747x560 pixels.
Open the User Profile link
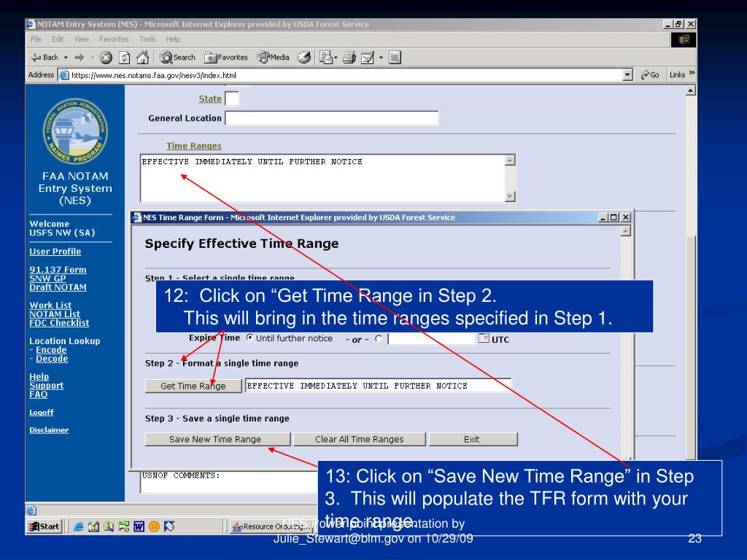pos(55,252)
